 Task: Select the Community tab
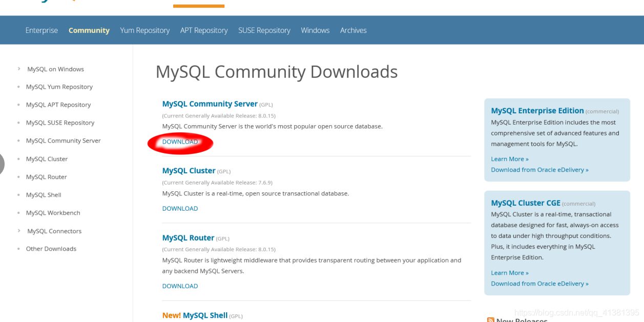tap(89, 30)
